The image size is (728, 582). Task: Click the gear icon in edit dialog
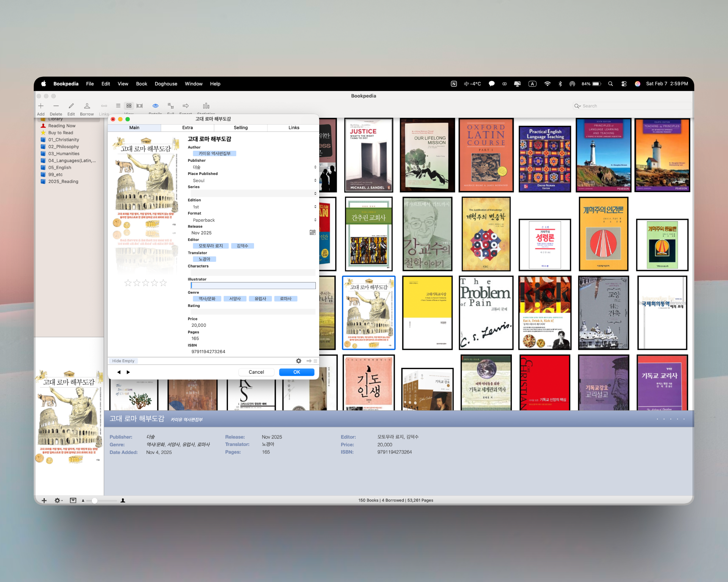[x=299, y=361]
